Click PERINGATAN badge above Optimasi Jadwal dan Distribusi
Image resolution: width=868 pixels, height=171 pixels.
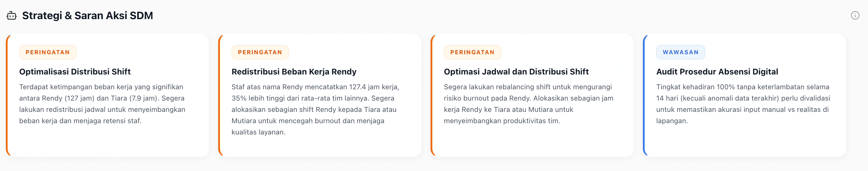coord(472,52)
